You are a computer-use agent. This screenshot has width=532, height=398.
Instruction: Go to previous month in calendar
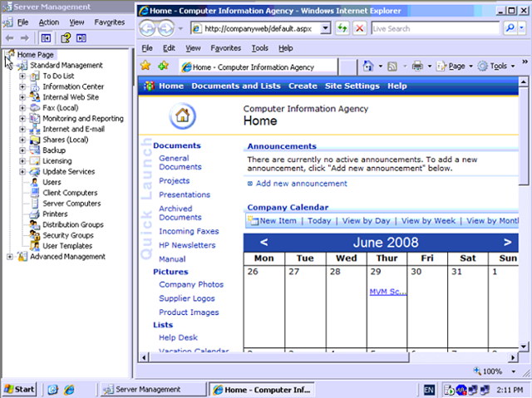click(x=264, y=243)
